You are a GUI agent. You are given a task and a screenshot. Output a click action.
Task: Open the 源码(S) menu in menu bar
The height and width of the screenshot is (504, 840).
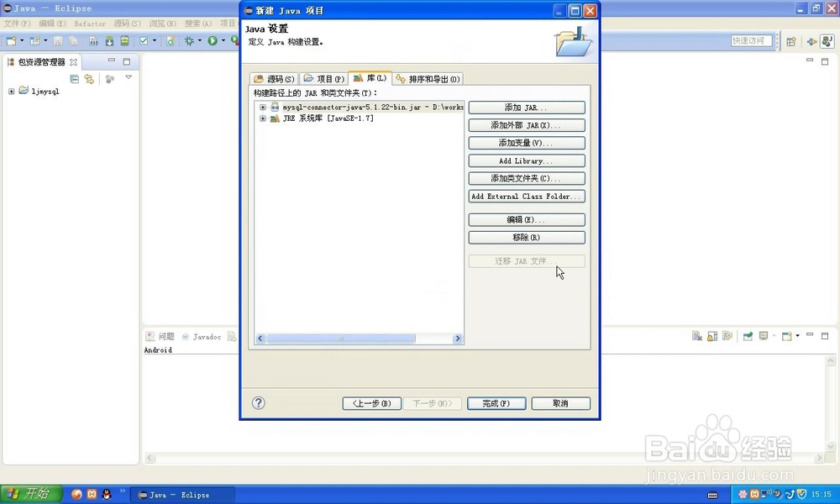coord(127,24)
